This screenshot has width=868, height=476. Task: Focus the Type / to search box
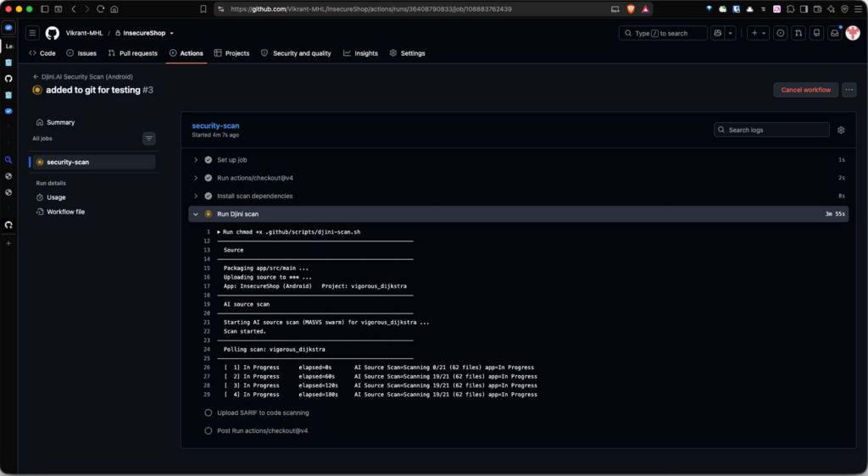663,33
